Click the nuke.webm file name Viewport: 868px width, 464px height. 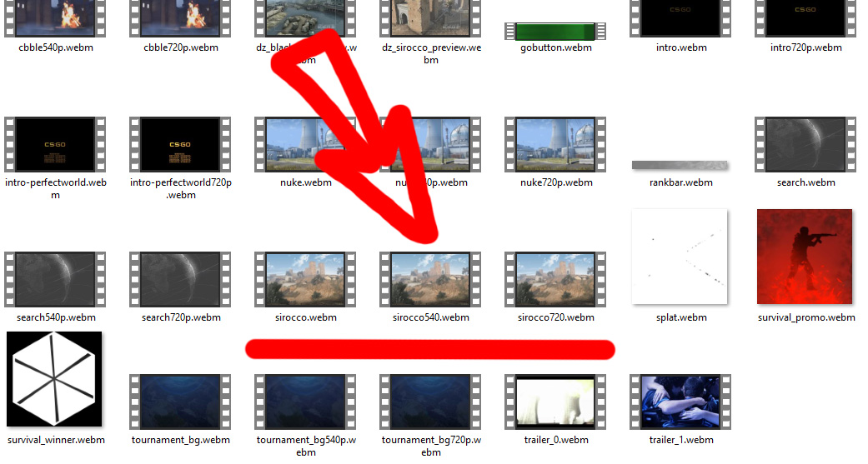(306, 182)
